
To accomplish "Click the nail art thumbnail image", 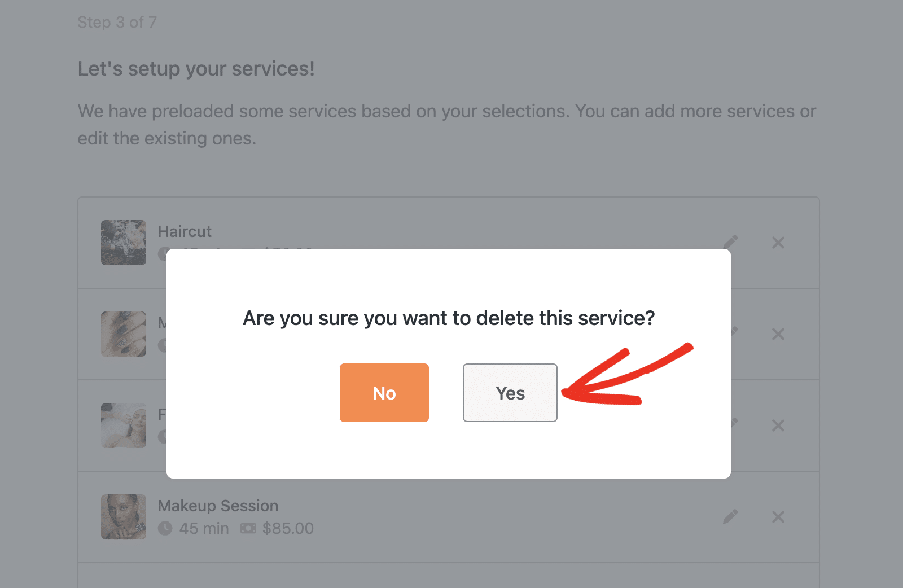I will pos(124,334).
